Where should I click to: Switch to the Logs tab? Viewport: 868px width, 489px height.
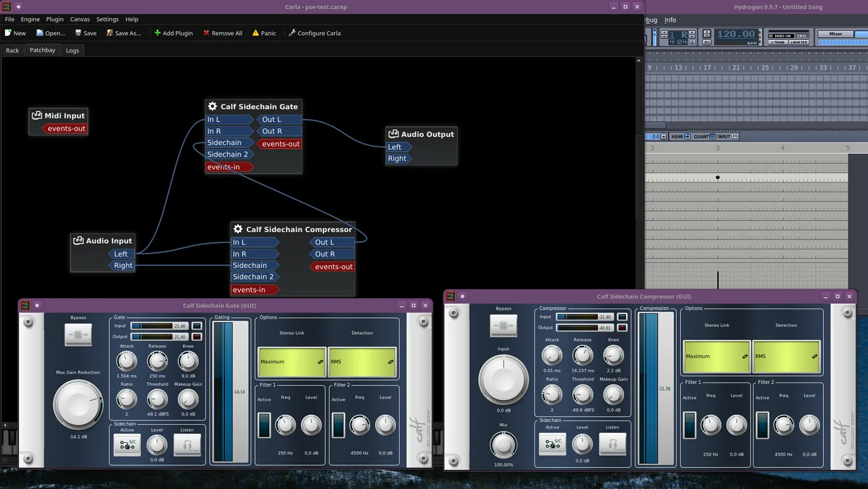click(73, 50)
